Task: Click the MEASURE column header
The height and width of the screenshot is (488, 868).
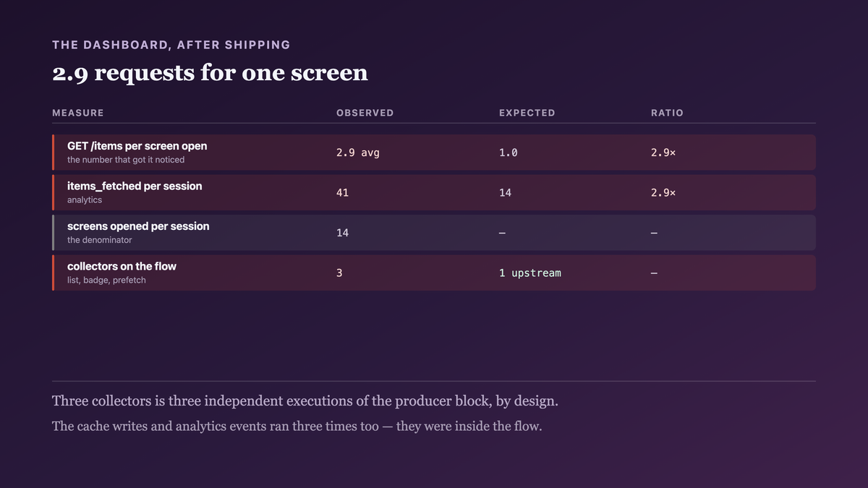Action: [x=78, y=113]
